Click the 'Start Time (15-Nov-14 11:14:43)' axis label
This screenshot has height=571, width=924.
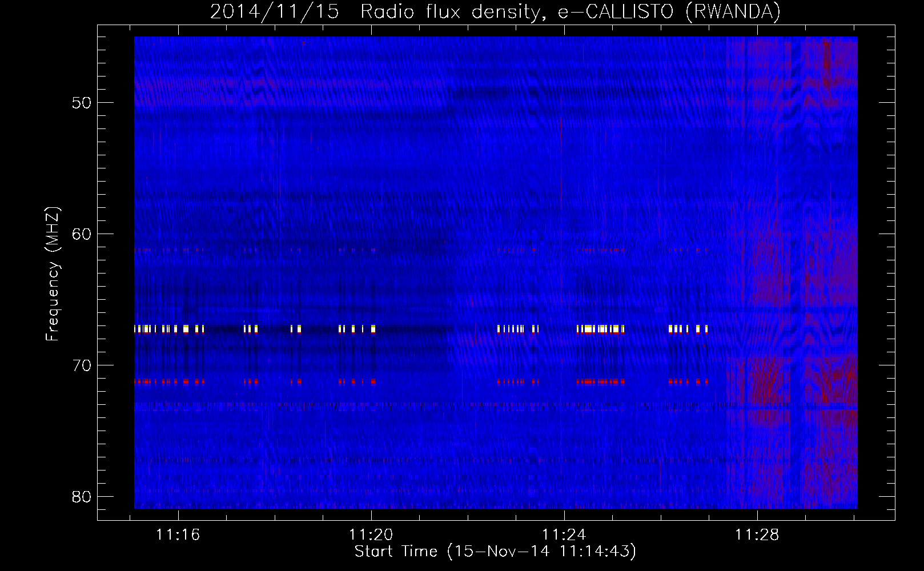495,552
